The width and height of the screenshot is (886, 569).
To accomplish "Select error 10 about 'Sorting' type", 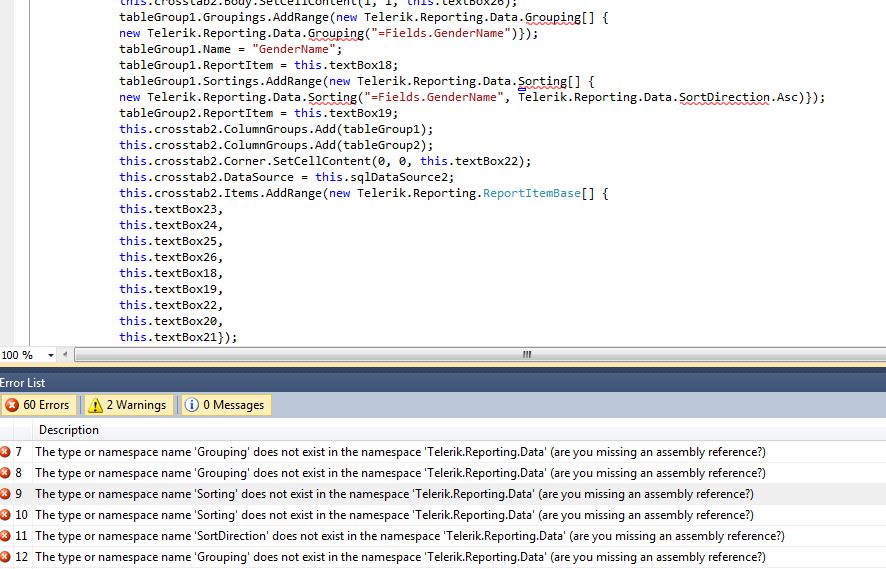I will point(443,515).
